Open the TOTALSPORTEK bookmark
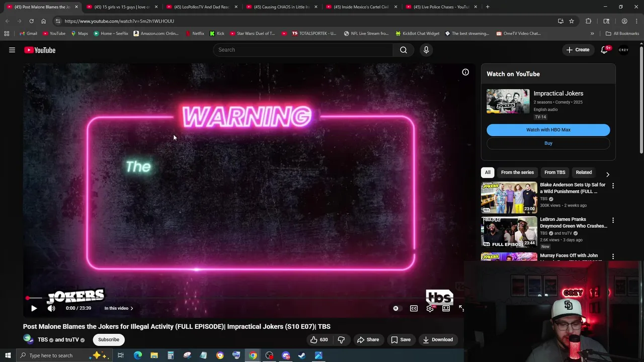644x362 pixels. point(314,34)
